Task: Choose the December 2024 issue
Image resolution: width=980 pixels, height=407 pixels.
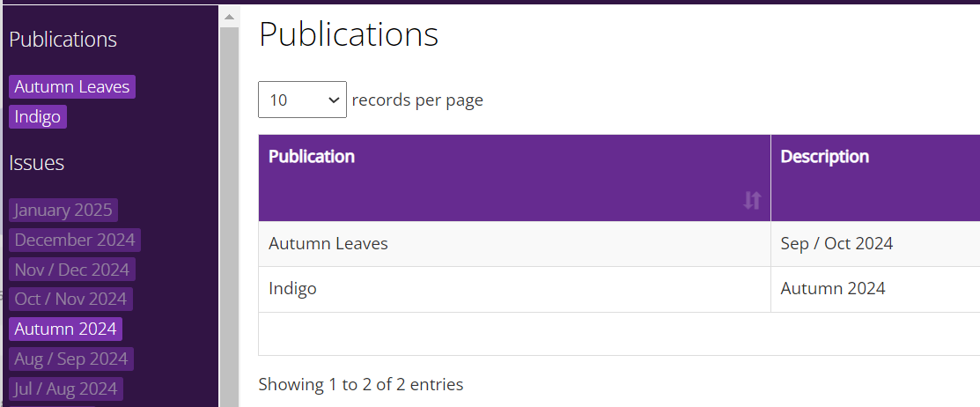Action: point(75,240)
